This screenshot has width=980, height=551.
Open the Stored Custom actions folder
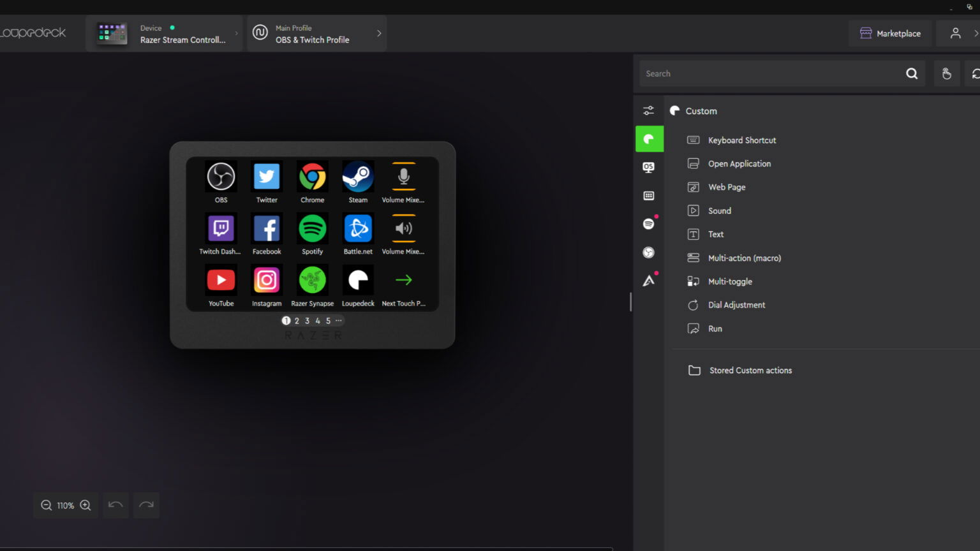click(x=750, y=370)
